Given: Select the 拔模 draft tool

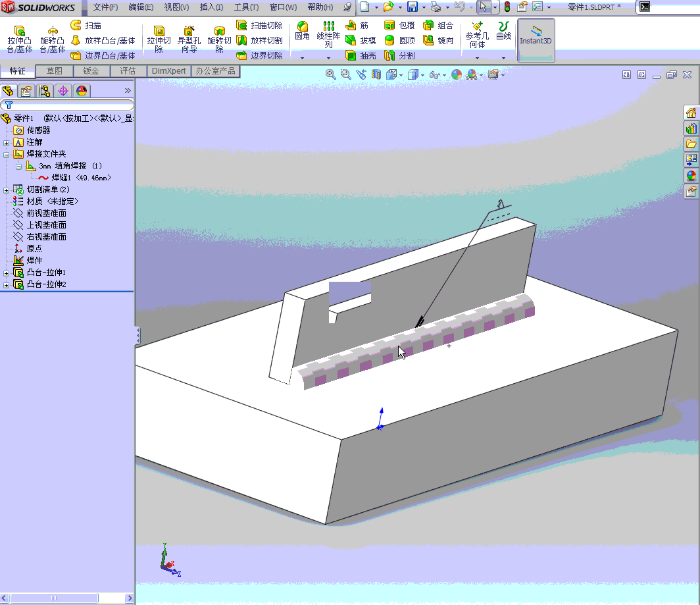Looking at the screenshot, I should [361, 41].
